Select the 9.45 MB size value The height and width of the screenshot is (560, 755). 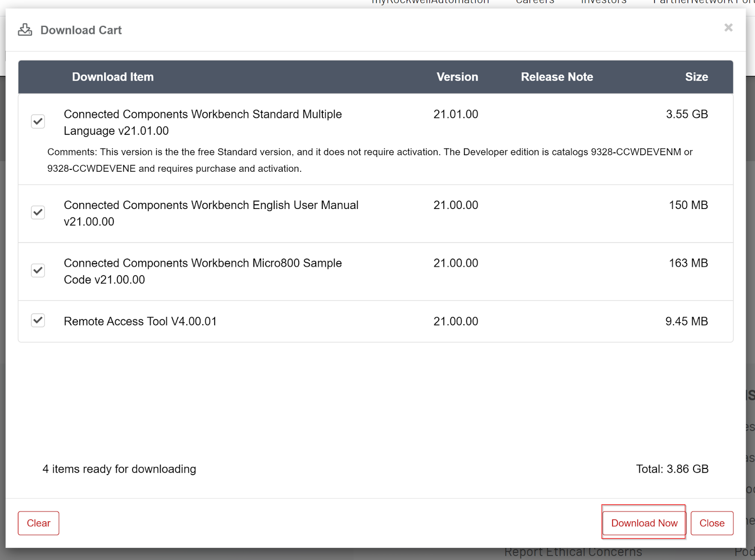point(687,321)
